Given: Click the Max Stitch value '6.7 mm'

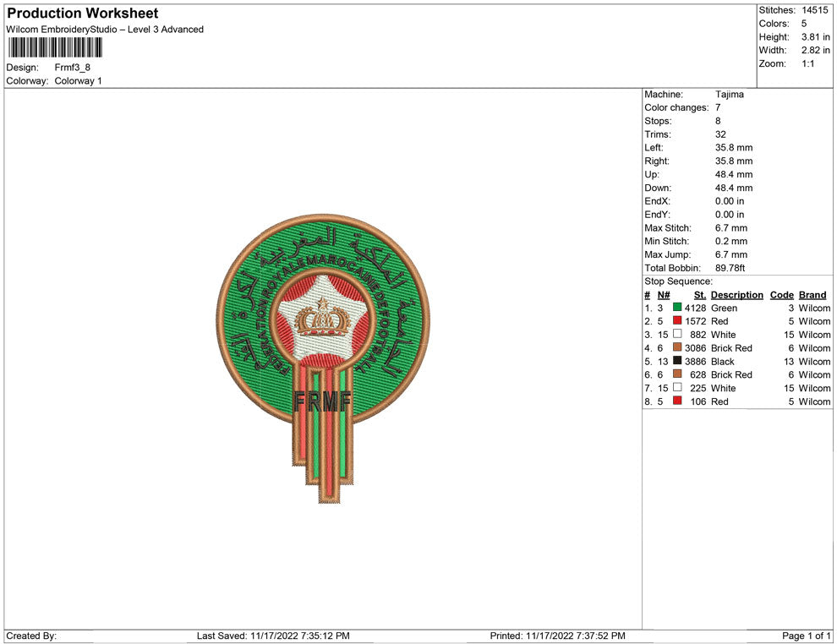Looking at the screenshot, I should pos(731,228).
